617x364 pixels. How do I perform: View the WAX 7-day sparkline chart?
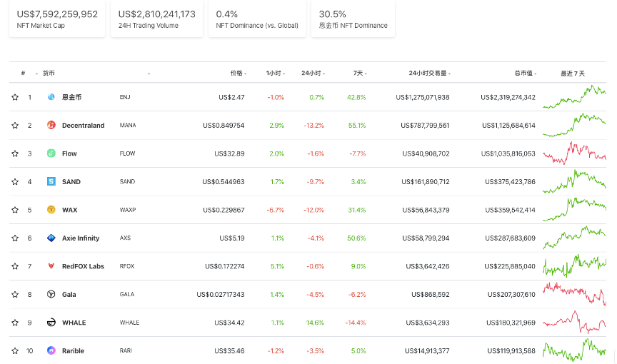(x=574, y=210)
